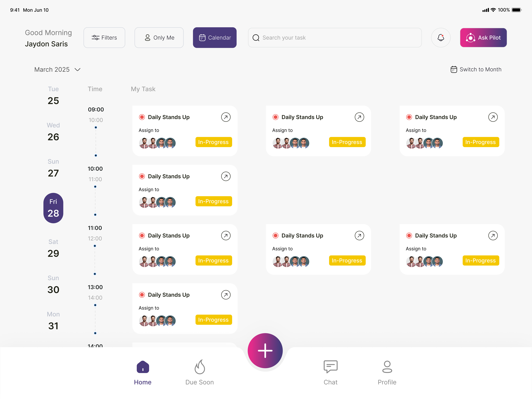Screen dimensions: 532x399
Task: Select Sat 29 in the date list
Action: (x=53, y=248)
